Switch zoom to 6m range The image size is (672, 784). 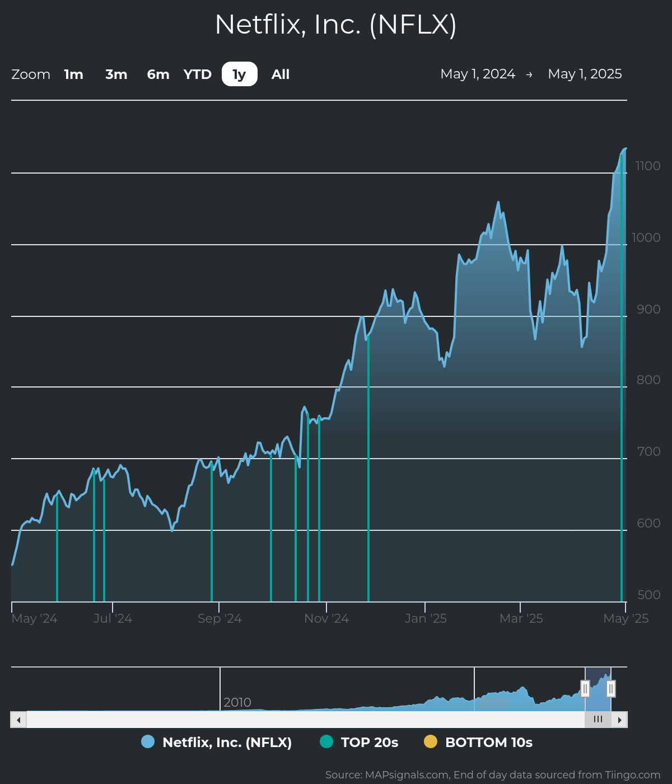[x=158, y=74]
